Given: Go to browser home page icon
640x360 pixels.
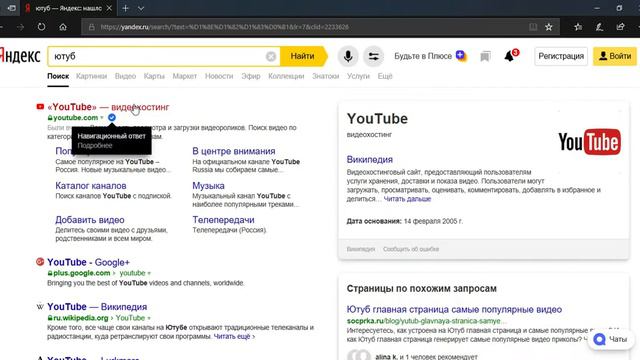Looking at the screenshot, I should tap(63, 27).
